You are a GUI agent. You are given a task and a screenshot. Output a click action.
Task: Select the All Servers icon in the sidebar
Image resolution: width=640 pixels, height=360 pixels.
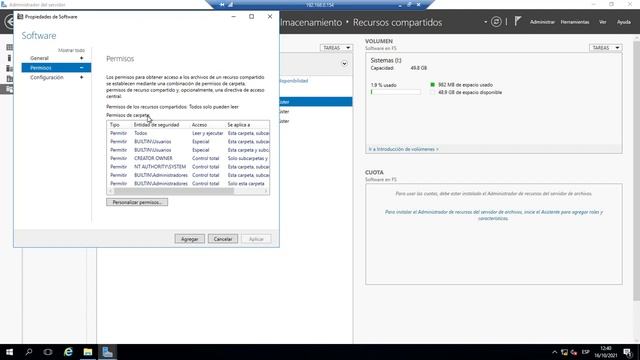9,68
